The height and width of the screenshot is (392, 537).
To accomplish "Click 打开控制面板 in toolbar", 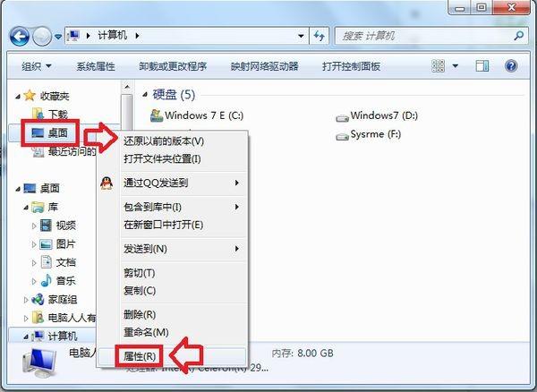I will (x=352, y=66).
